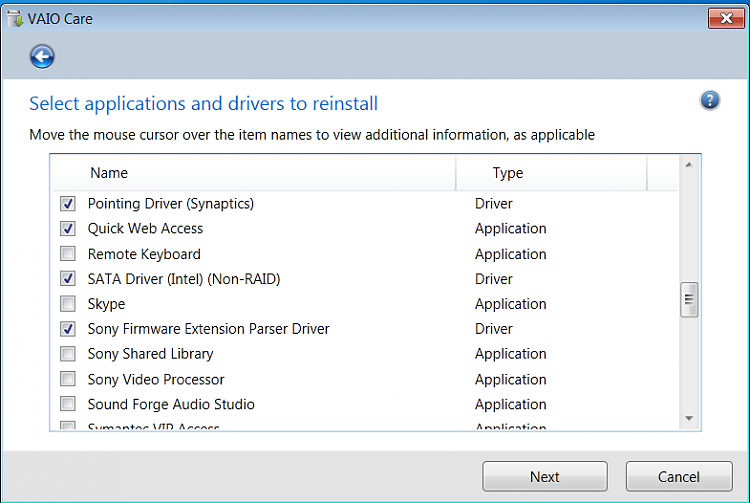Screen dimensions: 750x503
Task: Select 'Sony Firmware Extension Parser Driver' name
Action: click(x=209, y=329)
